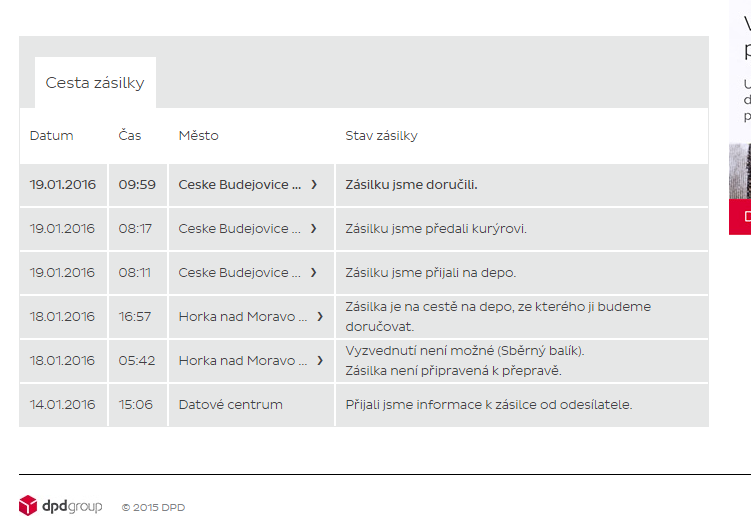The width and height of the screenshot is (751, 526).
Task: Click Ceske Budejovice city link at 08:11
Action: point(240,273)
